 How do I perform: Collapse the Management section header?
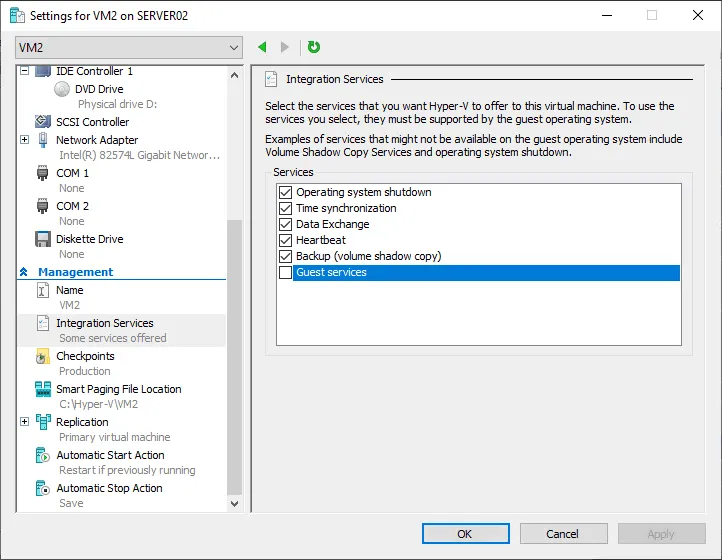(24, 272)
